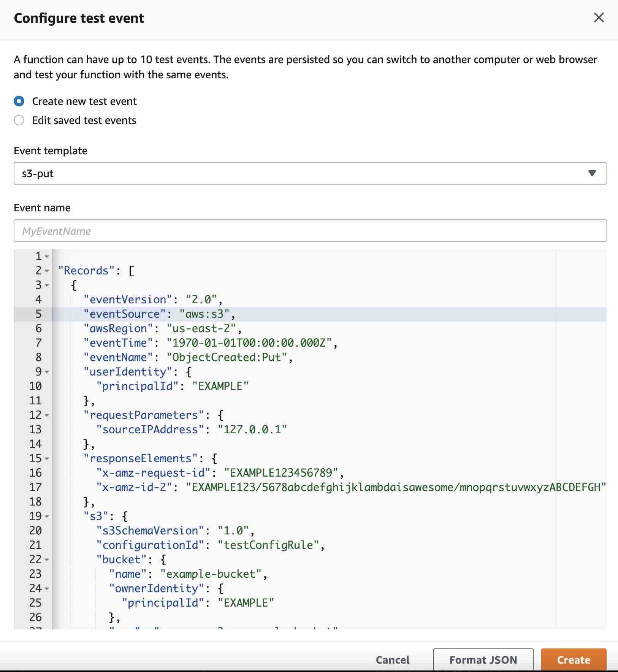The width and height of the screenshot is (618, 672).
Task: Collapse the requestParameters object
Action: [46, 415]
